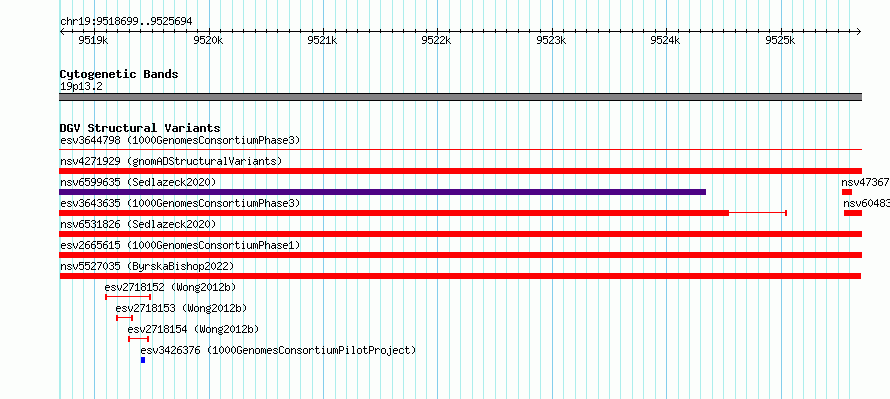Click the red nsv5527035 feature bar
The height and width of the screenshot is (399, 890).
460,276
